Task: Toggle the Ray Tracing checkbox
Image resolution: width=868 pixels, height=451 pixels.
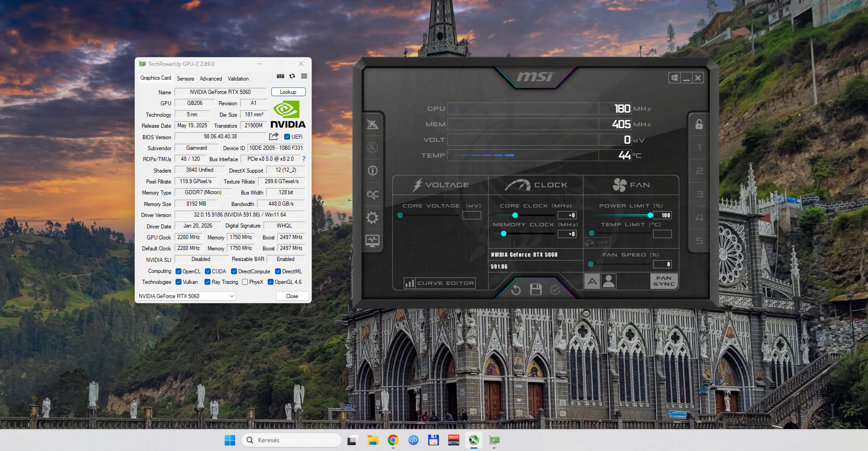Action: [x=207, y=282]
